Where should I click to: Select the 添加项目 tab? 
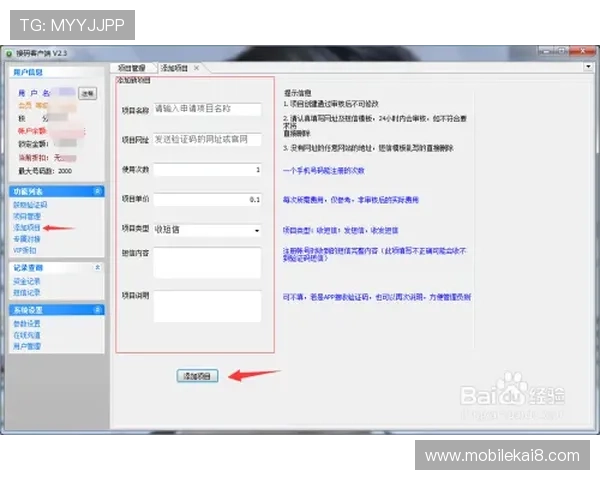tap(174, 68)
